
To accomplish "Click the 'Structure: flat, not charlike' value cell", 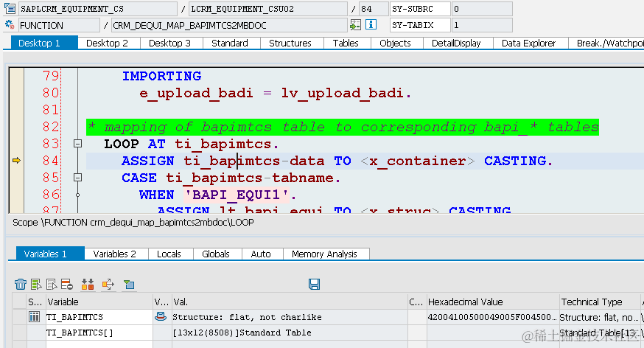I will pyautogui.click(x=290, y=317).
